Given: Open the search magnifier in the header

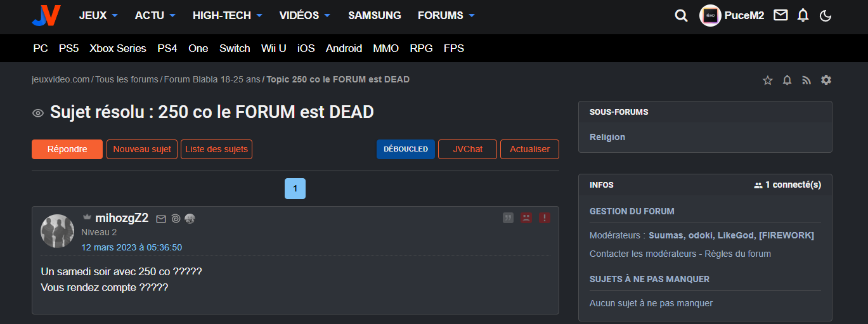Looking at the screenshot, I should (x=681, y=16).
